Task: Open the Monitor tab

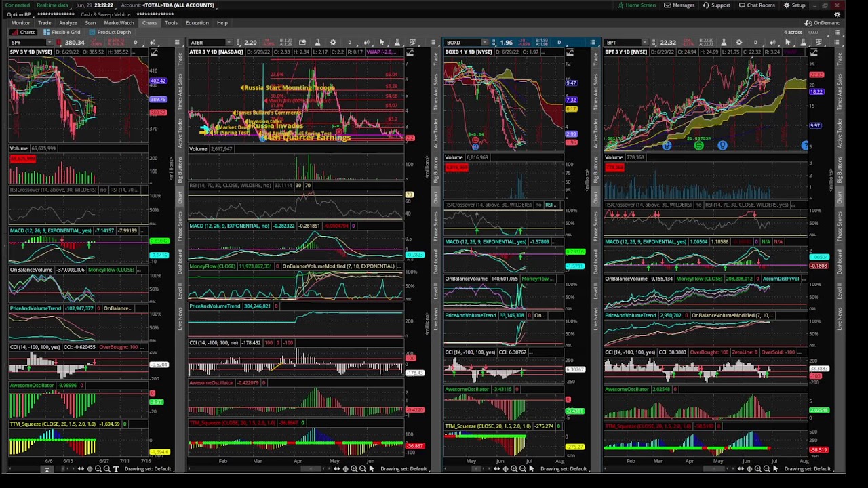Action: 20,23
